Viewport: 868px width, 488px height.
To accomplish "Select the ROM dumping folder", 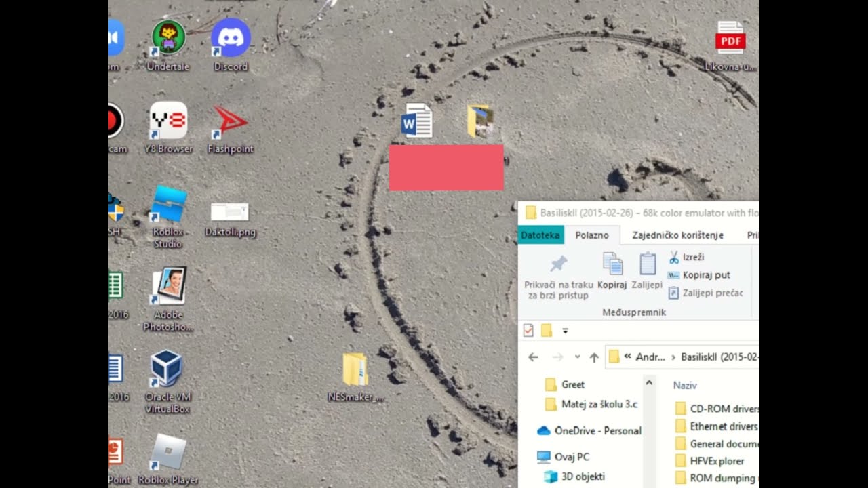I will 716,478.
